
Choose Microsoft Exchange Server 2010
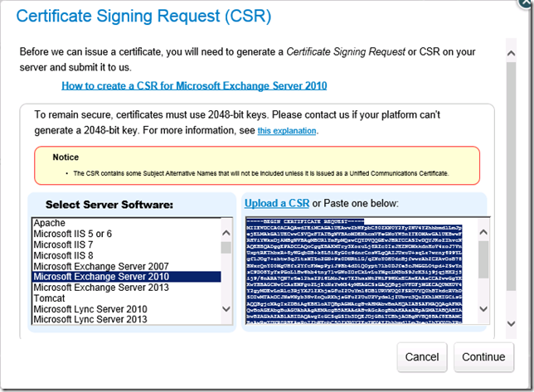pos(127,277)
